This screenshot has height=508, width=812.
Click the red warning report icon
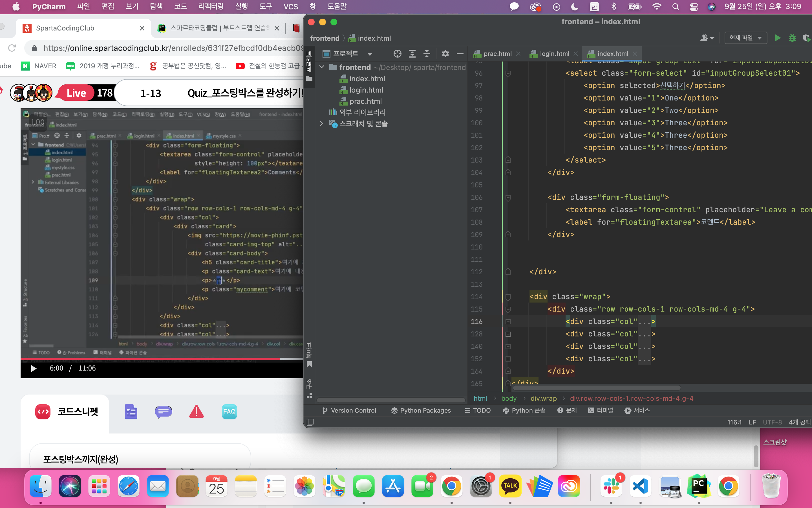point(197,411)
